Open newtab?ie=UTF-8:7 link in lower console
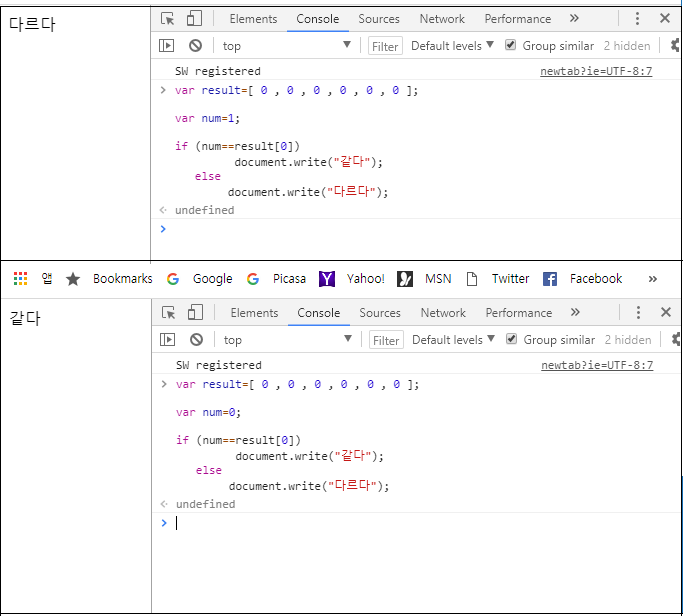 pyautogui.click(x=597, y=365)
